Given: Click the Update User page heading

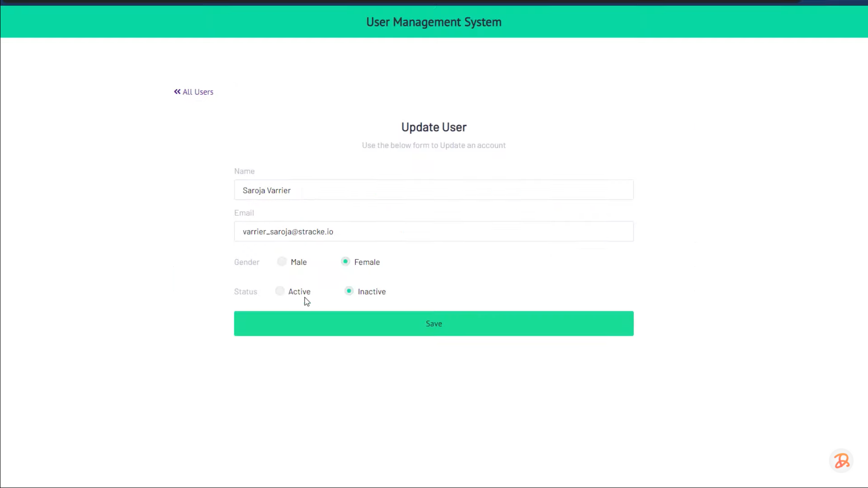Looking at the screenshot, I should coord(434,127).
